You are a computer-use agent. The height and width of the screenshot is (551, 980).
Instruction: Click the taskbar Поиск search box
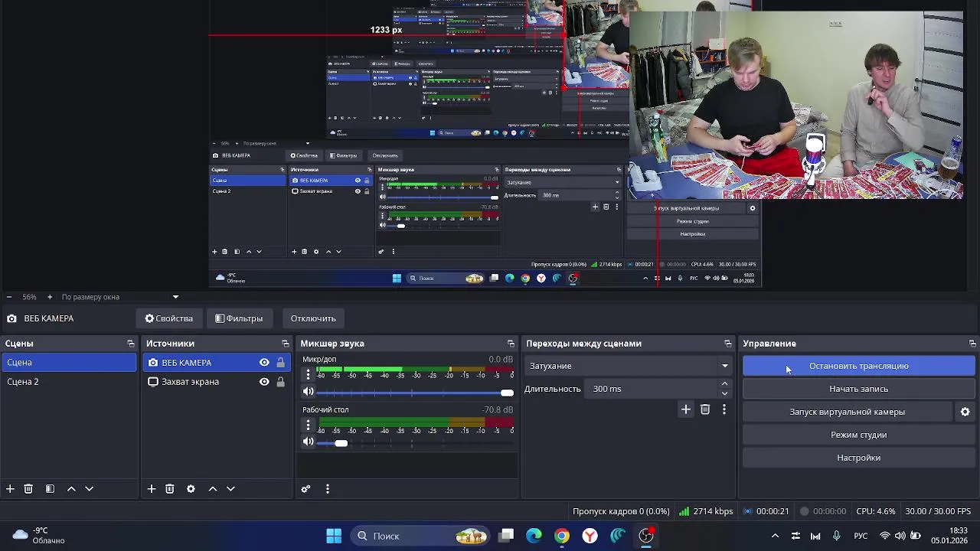pyautogui.click(x=421, y=536)
